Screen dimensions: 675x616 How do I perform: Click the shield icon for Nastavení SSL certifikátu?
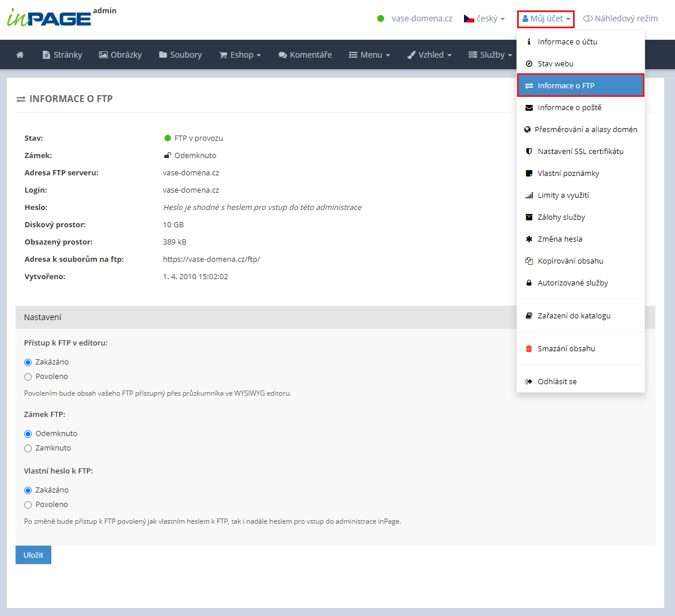pyautogui.click(x=529, y=151)
